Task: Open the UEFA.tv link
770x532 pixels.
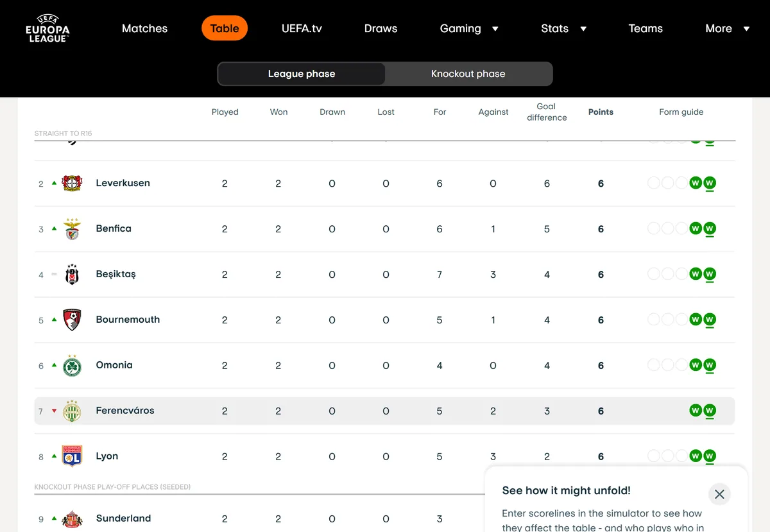Action: pos(302,29)
